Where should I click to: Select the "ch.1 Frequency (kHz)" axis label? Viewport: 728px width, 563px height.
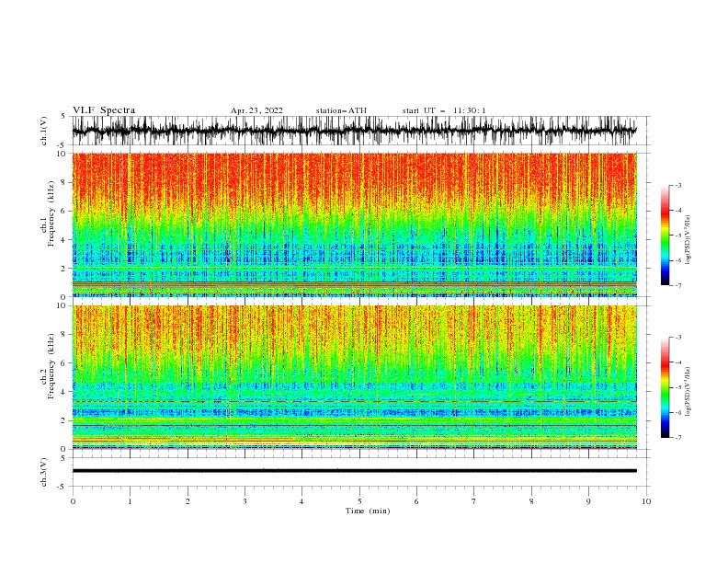[x=48, y=212]
